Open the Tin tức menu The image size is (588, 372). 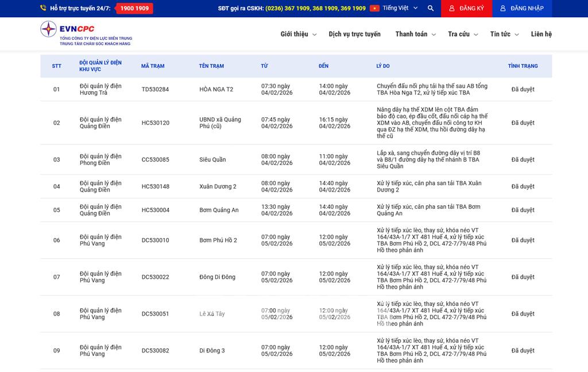click(x=504, y=34)
